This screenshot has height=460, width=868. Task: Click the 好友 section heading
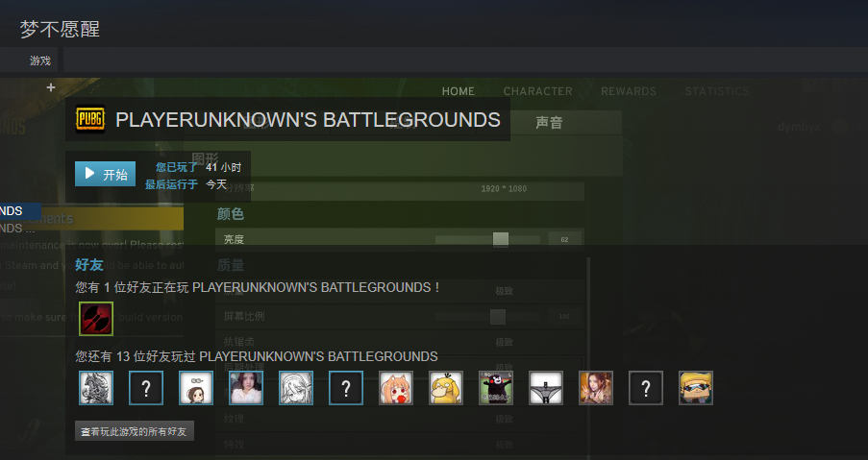[x=89, y=265]
